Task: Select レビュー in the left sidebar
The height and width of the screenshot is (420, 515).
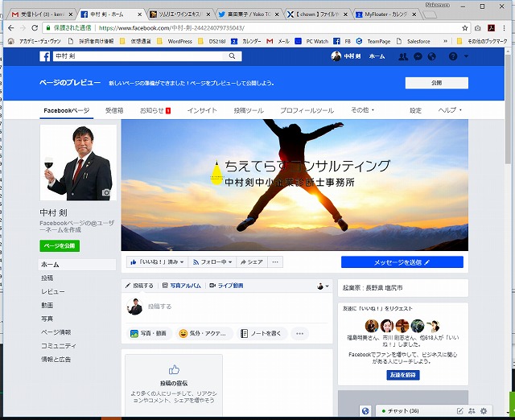Action: click(x=53, y=291)
